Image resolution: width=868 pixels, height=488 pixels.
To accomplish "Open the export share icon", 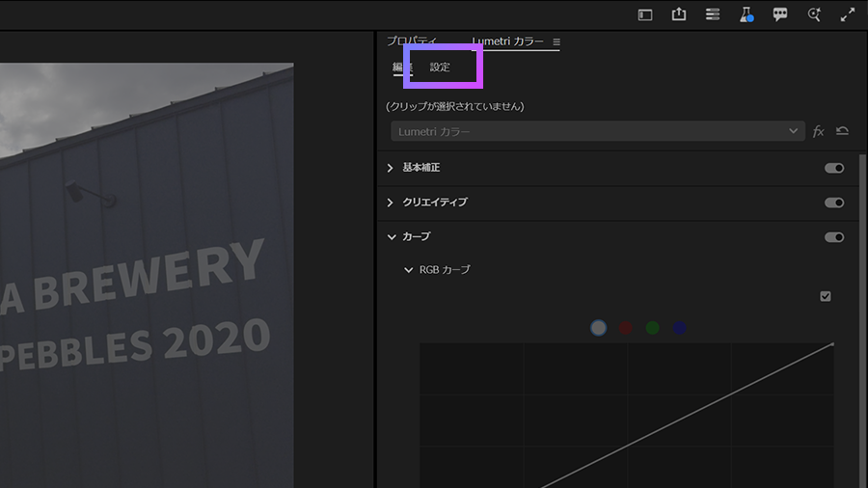I will [x=679, y=14].
